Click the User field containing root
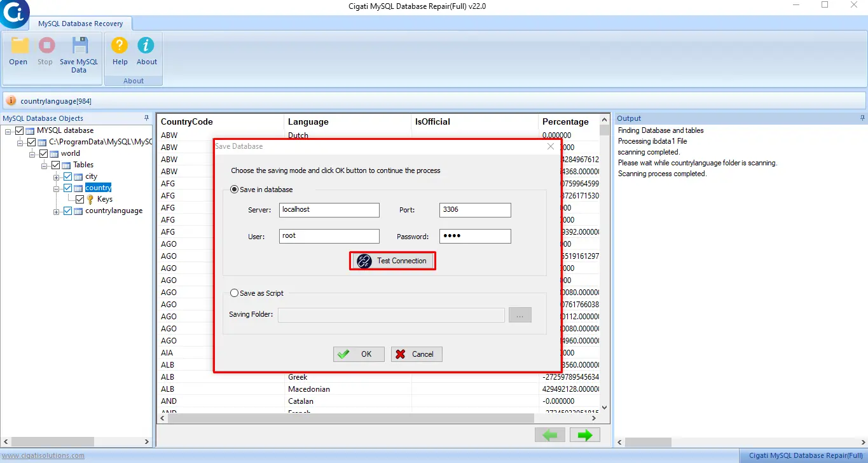The image size is (868, 463). click(329, 236)
